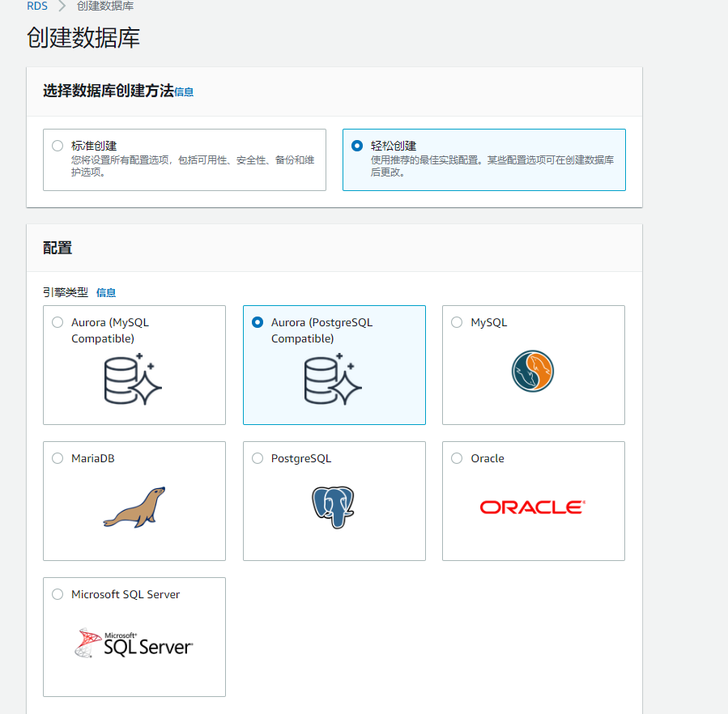Click the MySQL dolphin logo
Viewport: 728px width, 714px height.
(x=533, y=371)
